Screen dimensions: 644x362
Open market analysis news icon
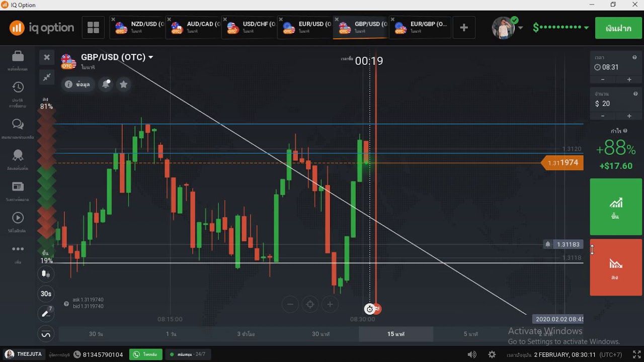[18, 187]
